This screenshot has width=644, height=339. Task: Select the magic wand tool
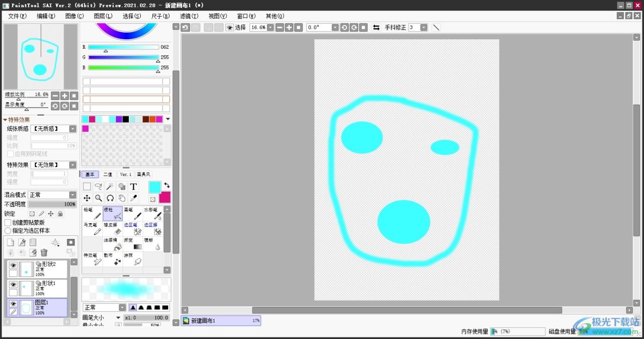[110, 187]
